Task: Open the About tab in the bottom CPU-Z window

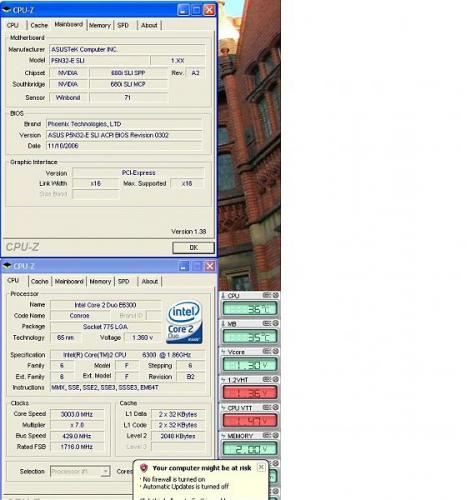Action: [149, 282]
